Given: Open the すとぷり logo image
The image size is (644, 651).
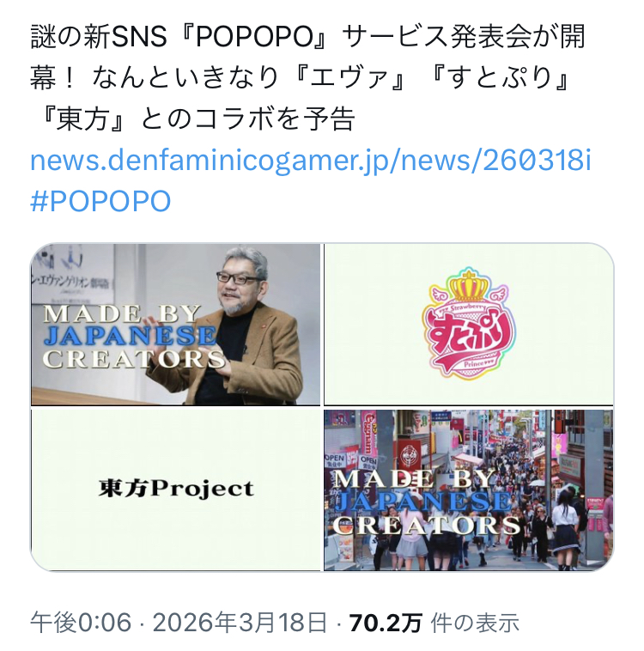Looking at the screenshot, I should [x=468, y=325].
